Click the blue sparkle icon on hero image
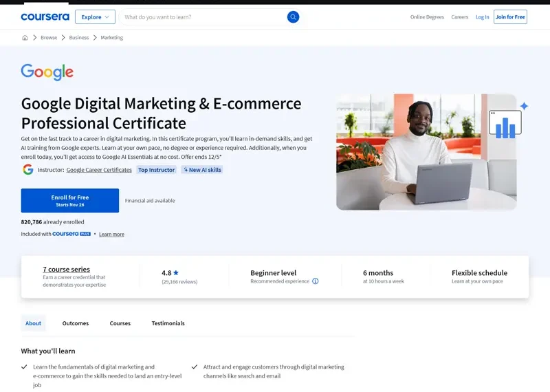Image resolution: width=550 pixels, height=392 pixels. (x=524, y=106)
